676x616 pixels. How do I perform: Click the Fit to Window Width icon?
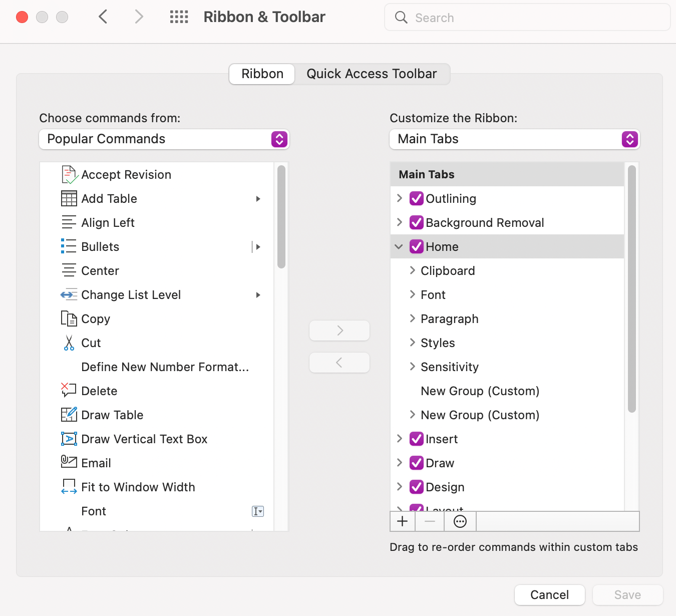(x=69, y=487)
